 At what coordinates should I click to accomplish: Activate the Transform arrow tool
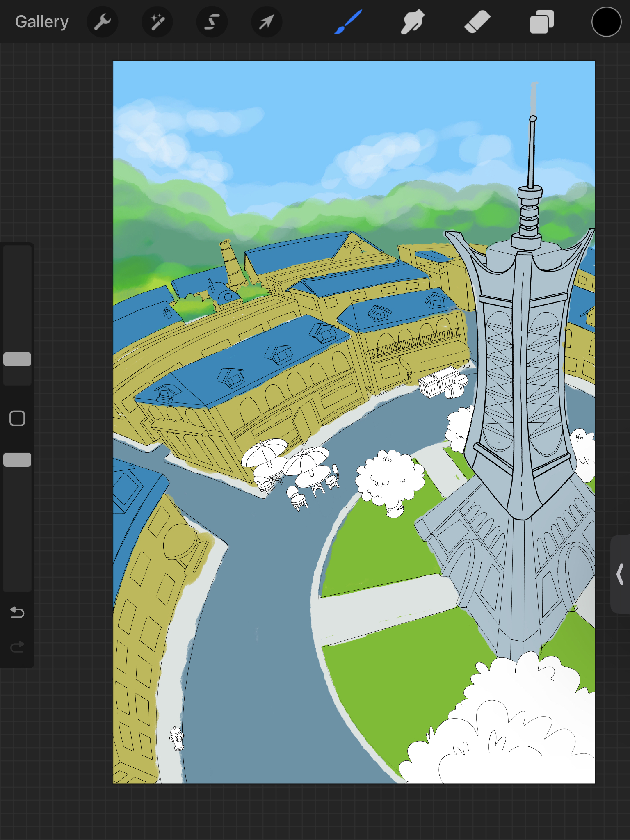pos(267,22)
